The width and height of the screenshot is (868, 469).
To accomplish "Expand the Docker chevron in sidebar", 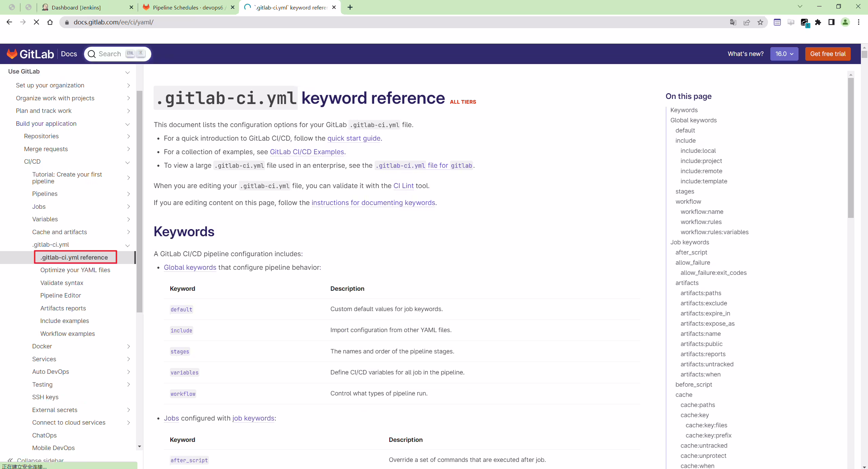I will tap(129, 346).
